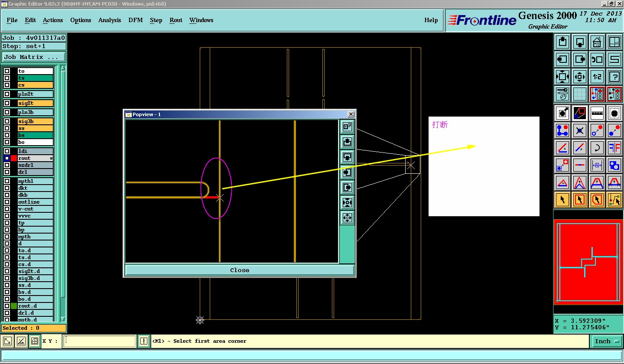This screenshot has height=364, width=624.
Task: Click the red overview thumbnail panel
Action: pyautogui.click(x=588, y=262)
